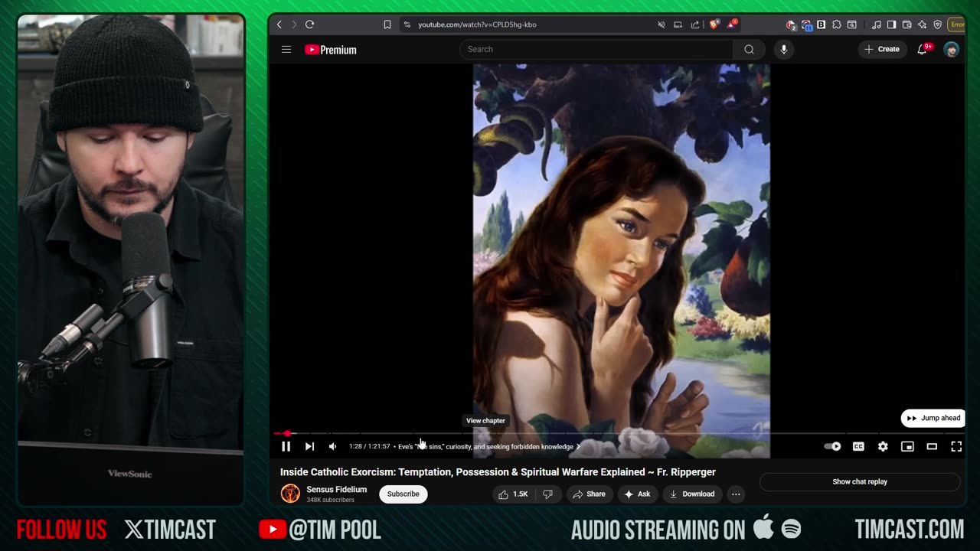This screenshot has width=980, height=551.
Task: Expand the Eve's sins chapter title
Action: [x=488, y=446]
